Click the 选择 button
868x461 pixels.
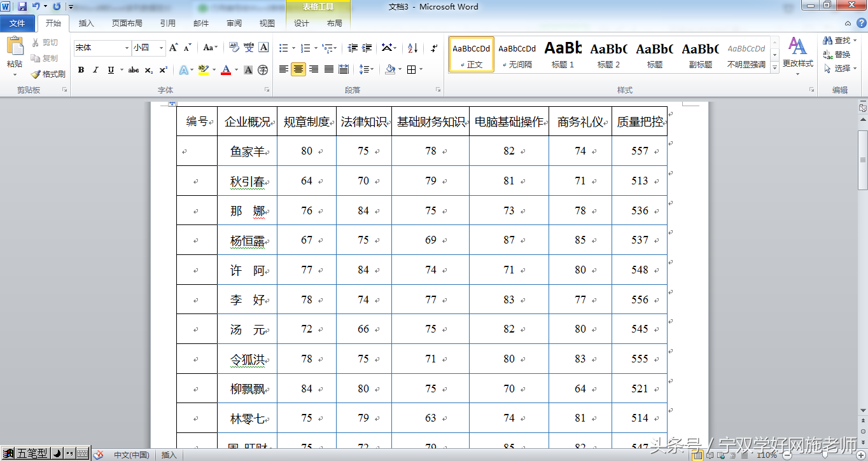pyautogui.click(x=839, y=69)
